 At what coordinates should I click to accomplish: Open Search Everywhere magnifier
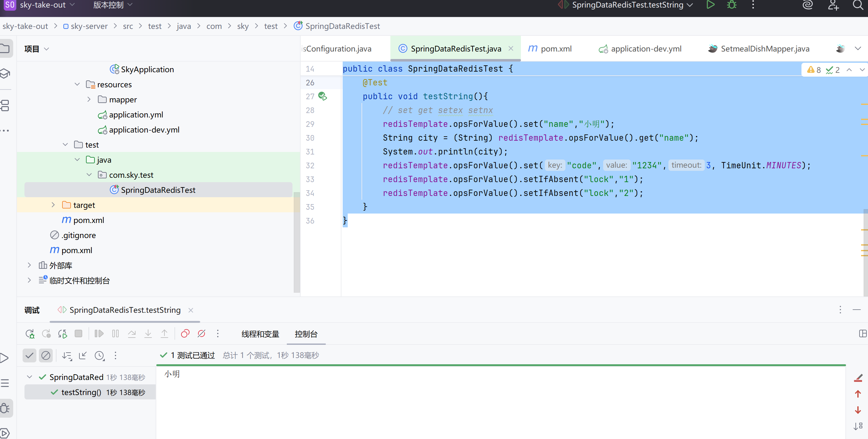pyautogui.click(x=858, y=5)
